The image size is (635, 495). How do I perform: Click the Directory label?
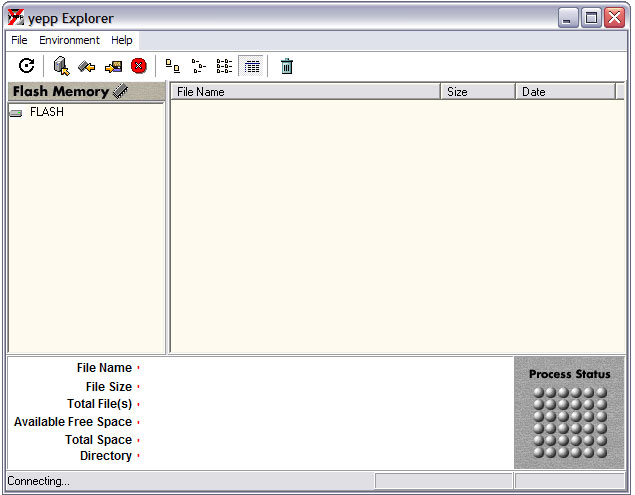click(106, 456)
